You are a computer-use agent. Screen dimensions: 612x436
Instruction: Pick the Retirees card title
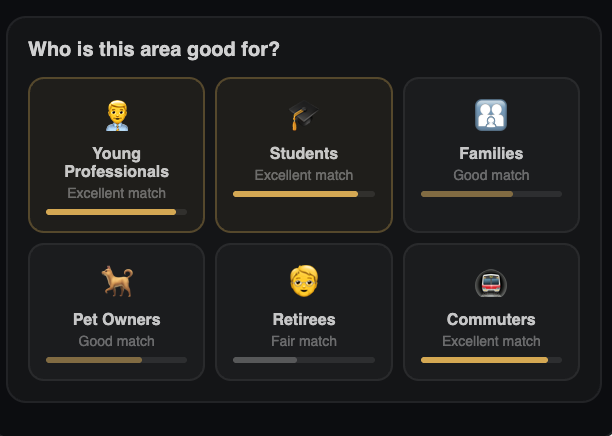coord(304,319)
